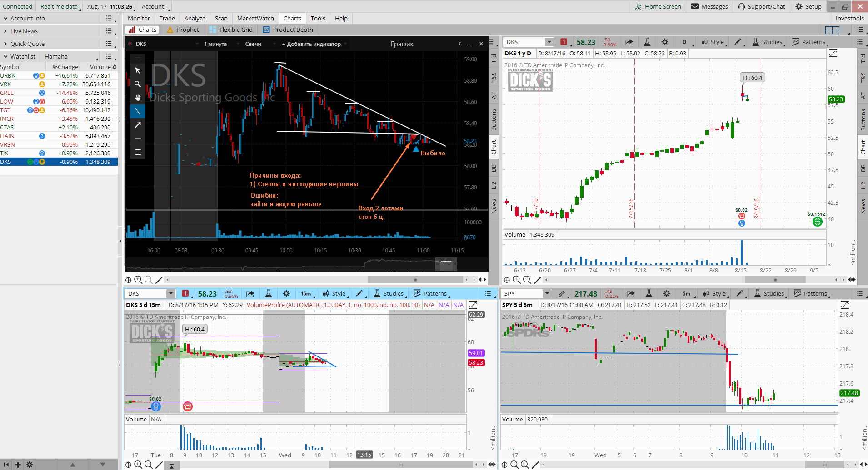Select the arrow drawing tool in overlay chart
The image size is (868, 470).
(x=138, y=125)
